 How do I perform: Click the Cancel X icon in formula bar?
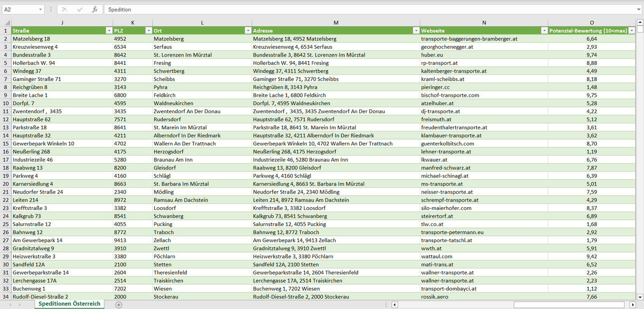[x=65, y=9]
